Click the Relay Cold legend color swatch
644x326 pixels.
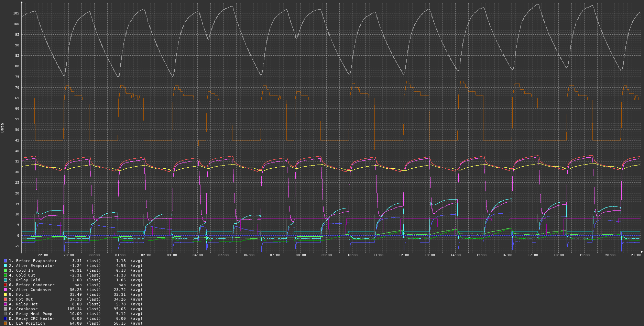pyautogui.click(x=5, y=280)
